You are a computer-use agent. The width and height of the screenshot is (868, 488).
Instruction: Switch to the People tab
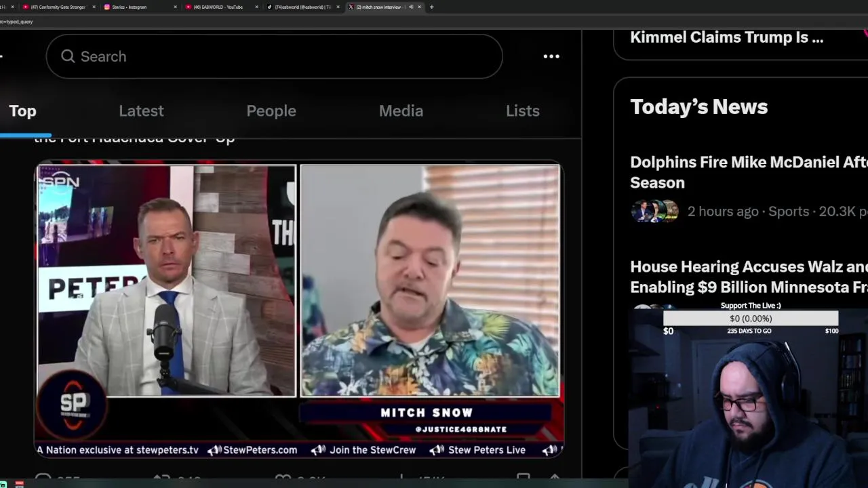271,110
